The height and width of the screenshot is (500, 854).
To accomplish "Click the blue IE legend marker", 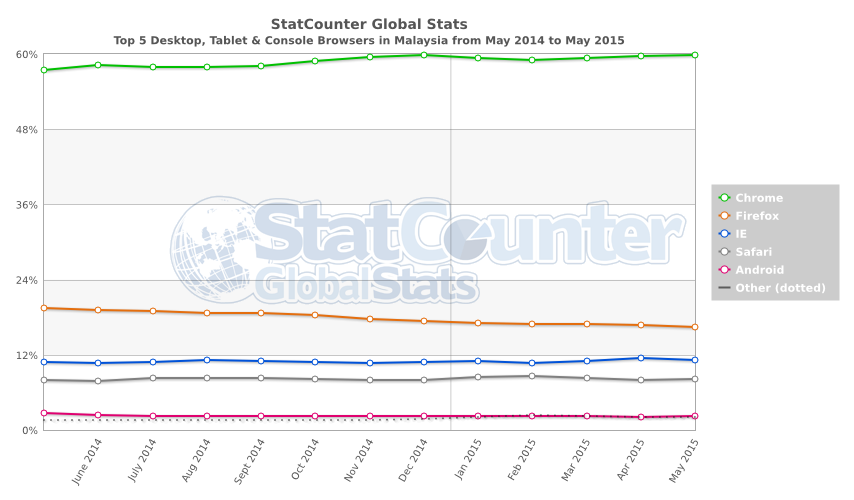I will pos(725,234).
